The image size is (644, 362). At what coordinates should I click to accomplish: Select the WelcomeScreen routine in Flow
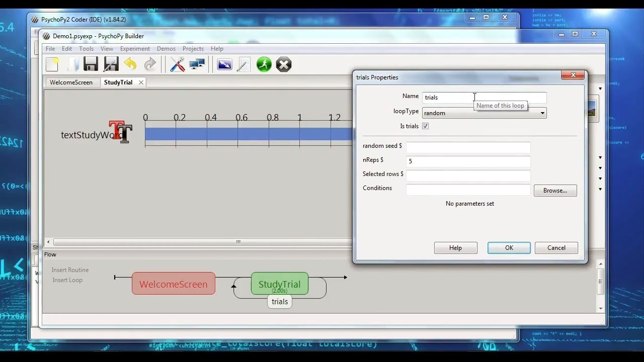174,284
